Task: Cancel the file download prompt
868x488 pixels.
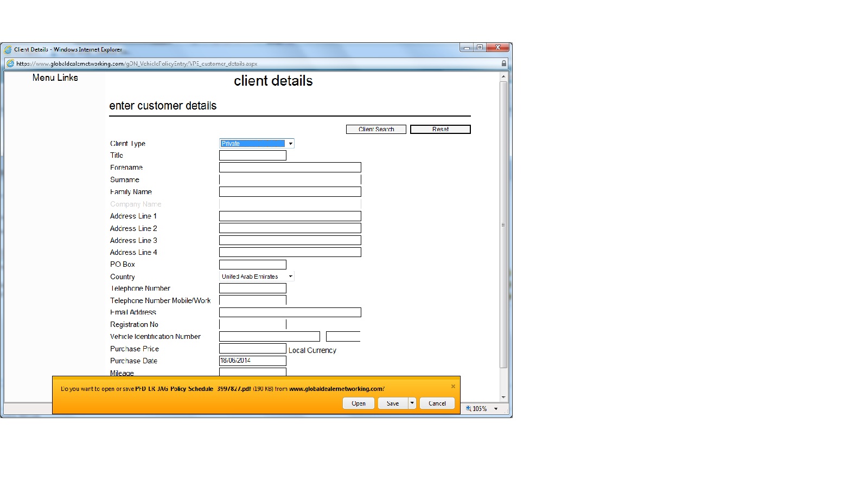Action: tap(437, 403)
